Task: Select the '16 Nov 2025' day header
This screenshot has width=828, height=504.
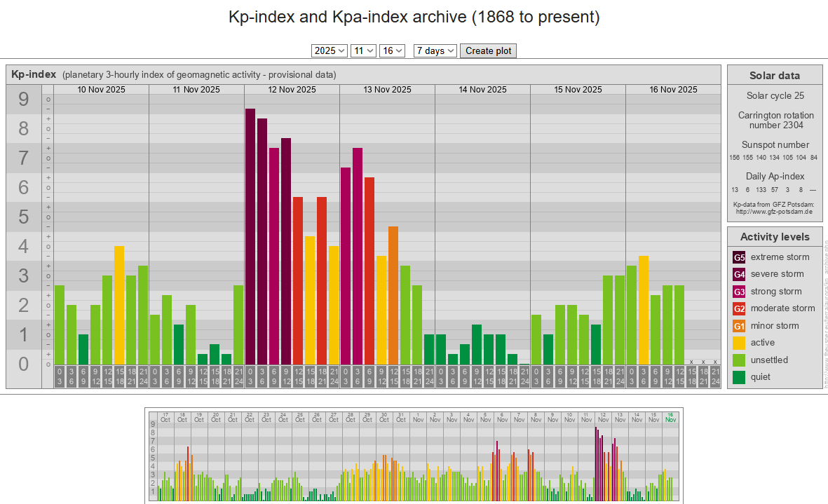Action: click(673, 90)
